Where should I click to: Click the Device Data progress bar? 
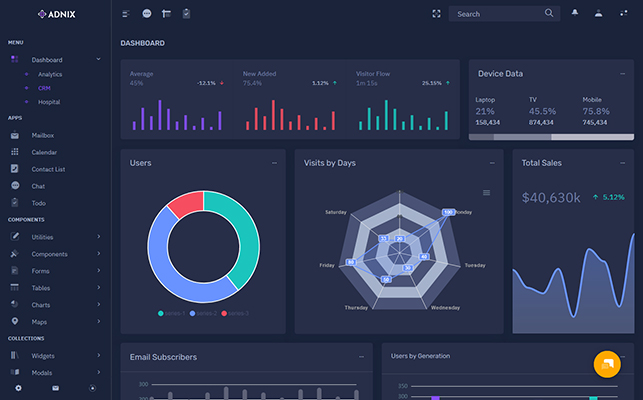click(x=551, y=137)
